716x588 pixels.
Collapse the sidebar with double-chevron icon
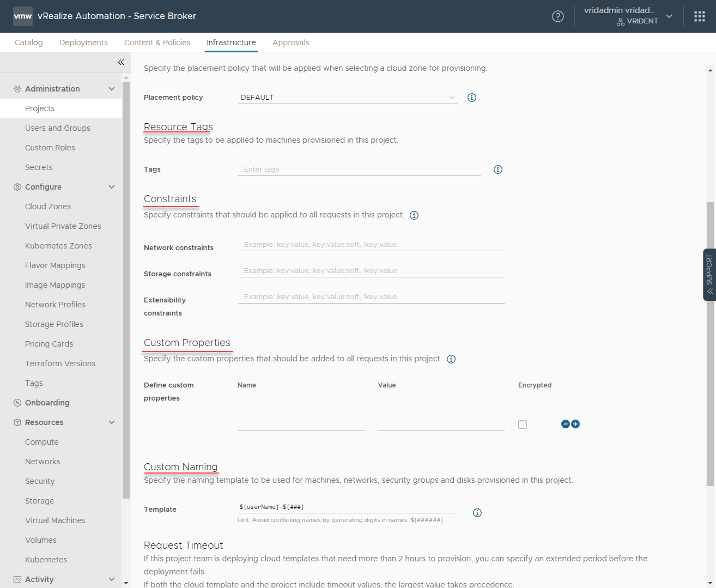(x=121, y=62)
